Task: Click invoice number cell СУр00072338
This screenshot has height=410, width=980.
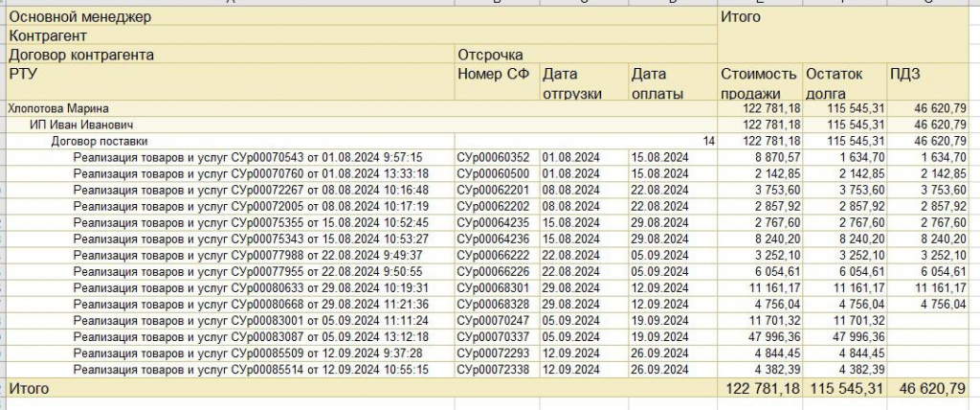Action: [493, 369]
